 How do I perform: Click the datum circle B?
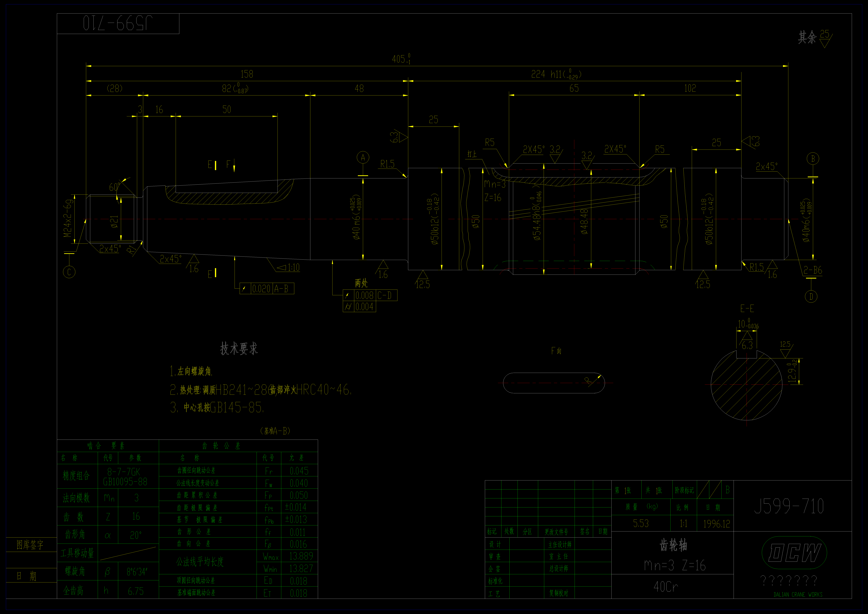point(813,158)
